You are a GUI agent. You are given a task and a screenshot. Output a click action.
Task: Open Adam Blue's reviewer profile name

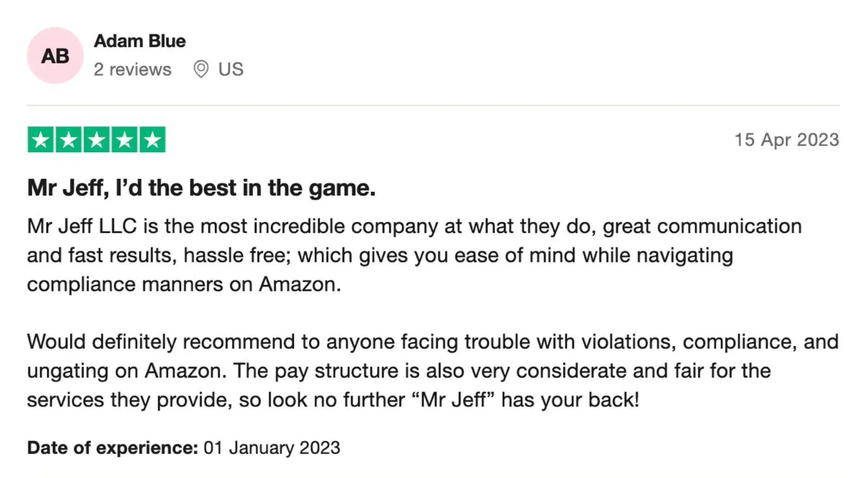point(140,41)
